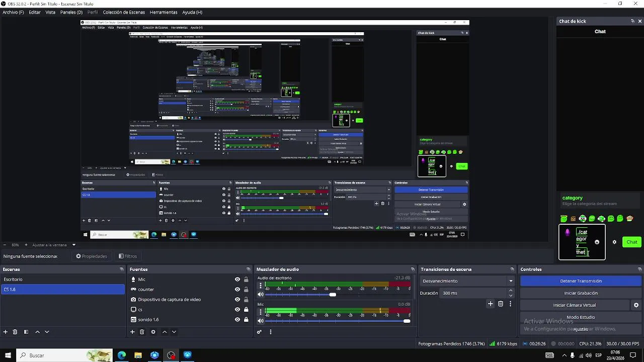Show hidden system tray icons
The height and width of the screenshot is (362, 644).
tap(564, 355)
